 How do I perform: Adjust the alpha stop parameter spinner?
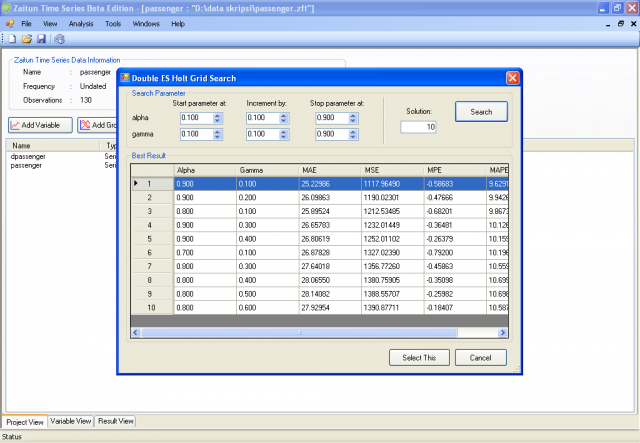354,117
